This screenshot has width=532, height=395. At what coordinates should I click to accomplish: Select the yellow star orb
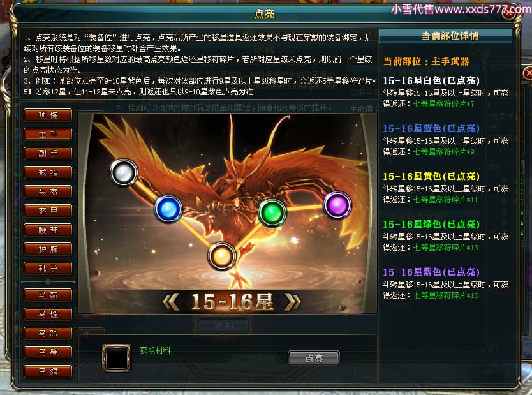(222, 256)
